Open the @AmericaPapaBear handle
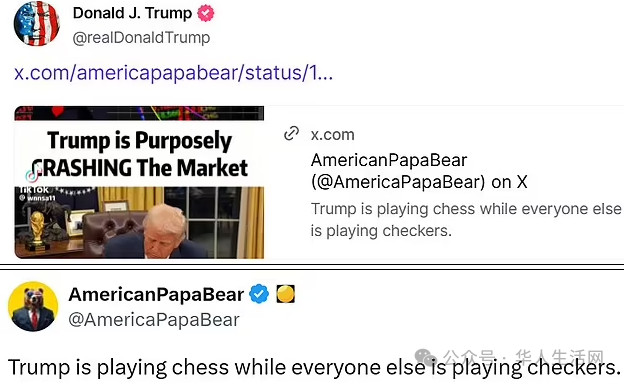Viewport: 624px width, 383px height. 154,320
